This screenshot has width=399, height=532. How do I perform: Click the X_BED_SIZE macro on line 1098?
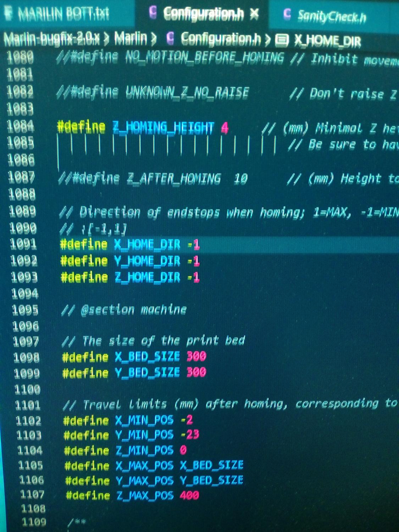point(148,356)
